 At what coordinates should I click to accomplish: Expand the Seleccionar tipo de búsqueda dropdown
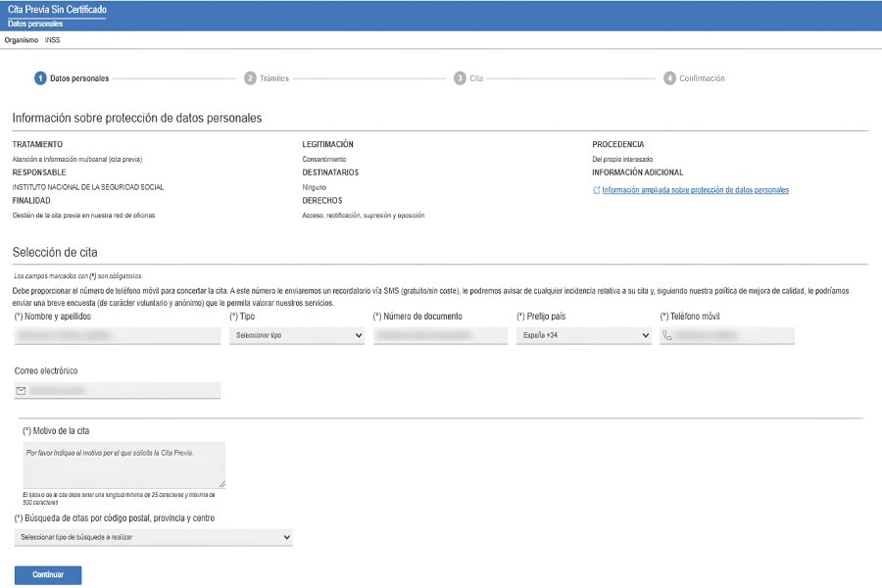click(154, 537)
